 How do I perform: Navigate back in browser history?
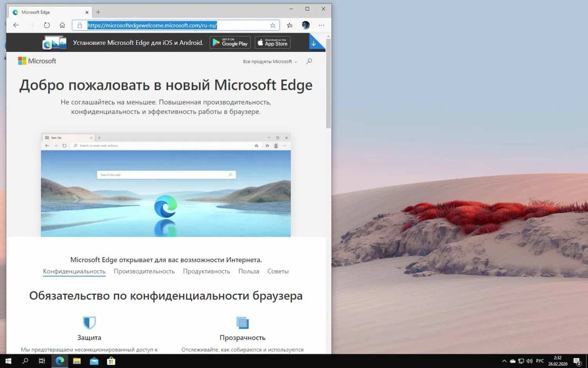coord(16,25)
